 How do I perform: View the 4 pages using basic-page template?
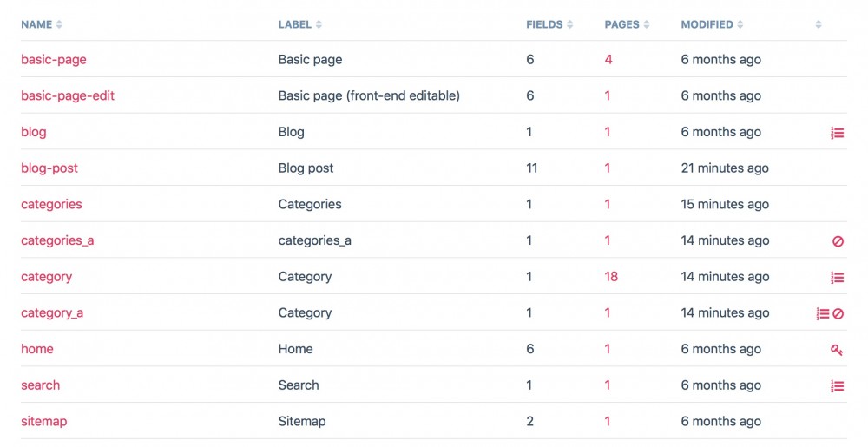click(608, 60)
